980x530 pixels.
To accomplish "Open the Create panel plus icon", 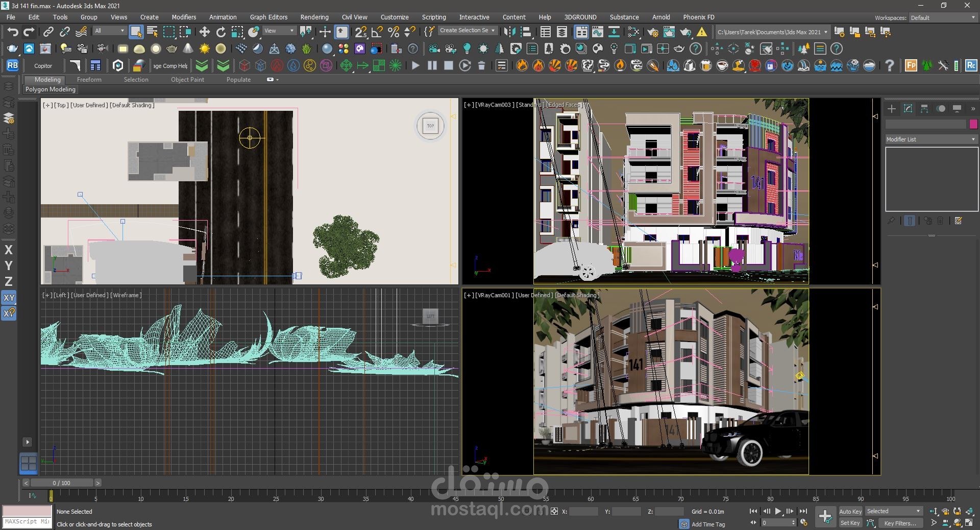I will 891,109.
